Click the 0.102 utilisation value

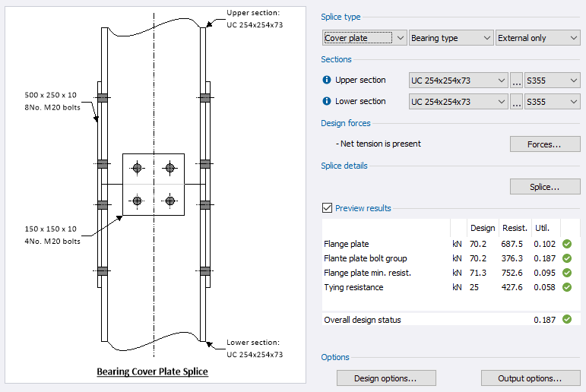[x=544, y=244]
